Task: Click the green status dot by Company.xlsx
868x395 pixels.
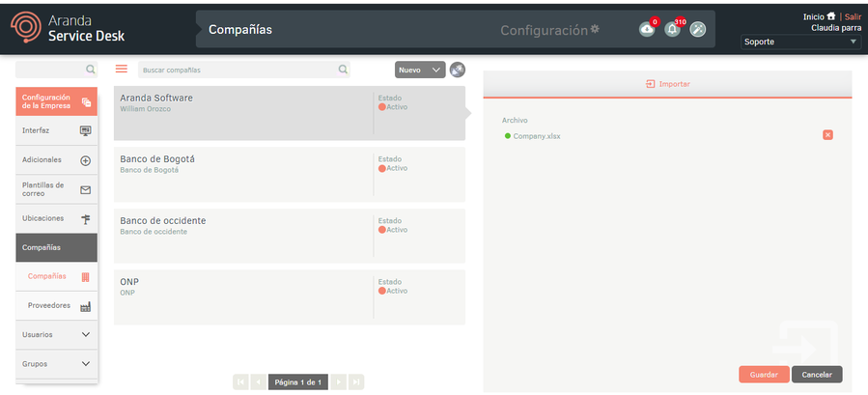Action: (508, 136)
